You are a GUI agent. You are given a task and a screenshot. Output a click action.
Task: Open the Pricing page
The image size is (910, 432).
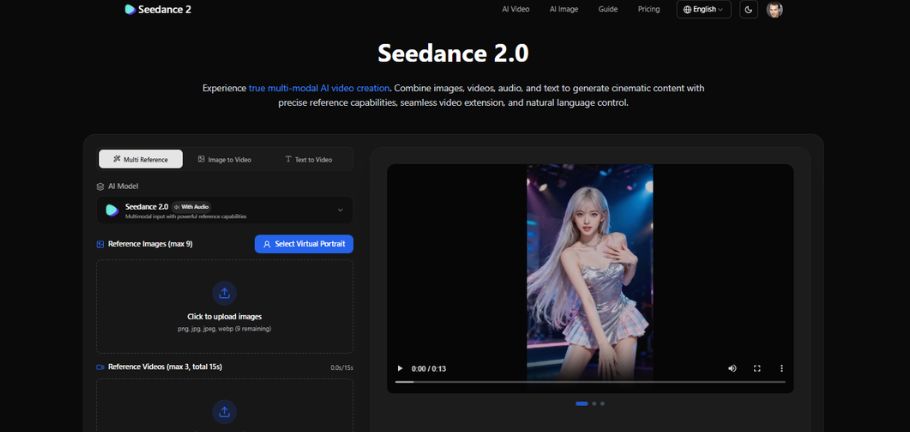tap(648, 9)
